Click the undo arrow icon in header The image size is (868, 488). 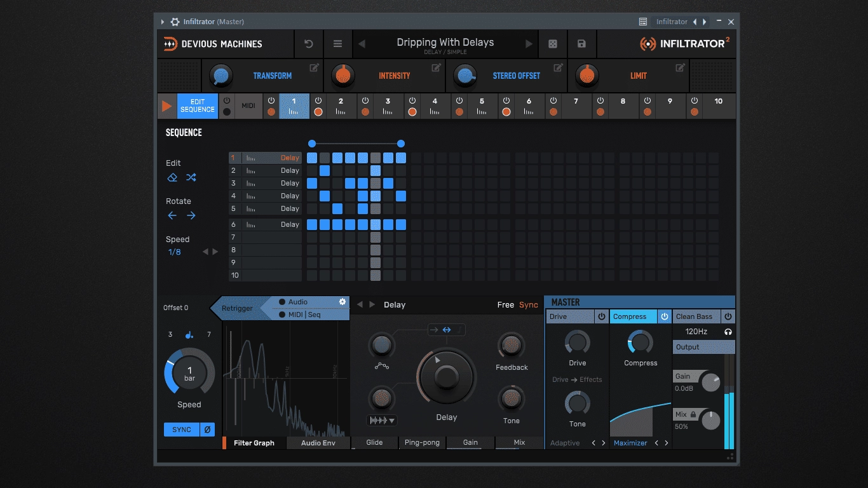309,44
